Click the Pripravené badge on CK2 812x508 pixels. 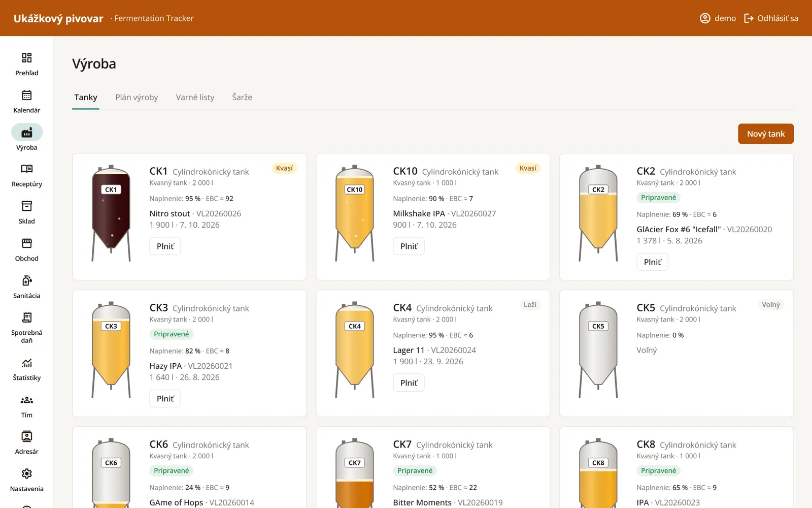(x=658, y=198)
